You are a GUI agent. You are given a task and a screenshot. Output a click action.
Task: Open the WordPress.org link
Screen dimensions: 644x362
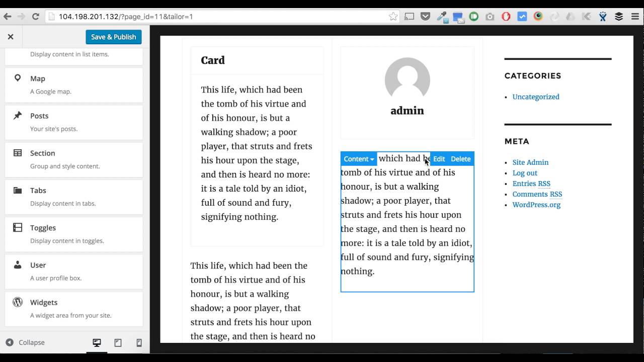pos(536,205)
